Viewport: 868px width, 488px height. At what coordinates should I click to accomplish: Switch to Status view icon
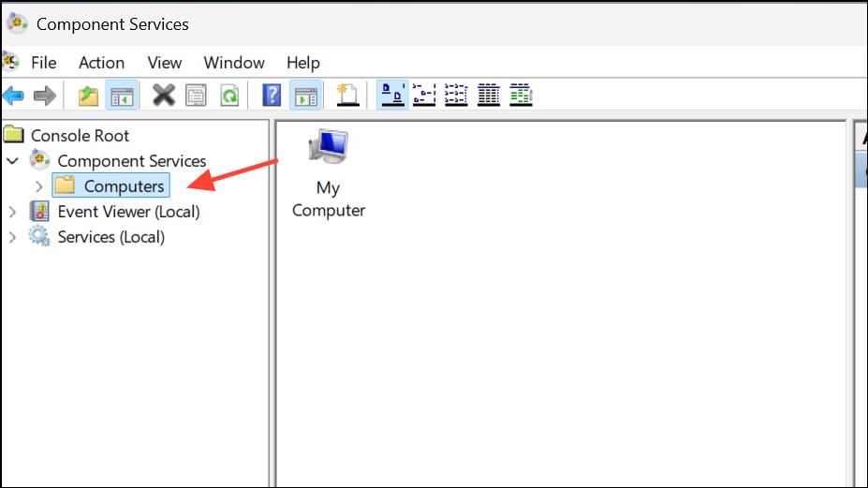point(521,95)
